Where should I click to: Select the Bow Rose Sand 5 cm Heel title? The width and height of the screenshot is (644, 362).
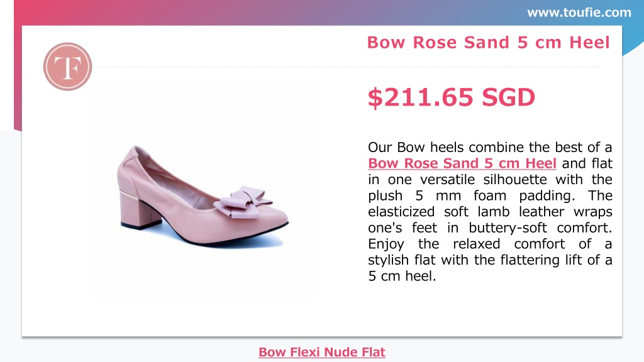[488, 42]
